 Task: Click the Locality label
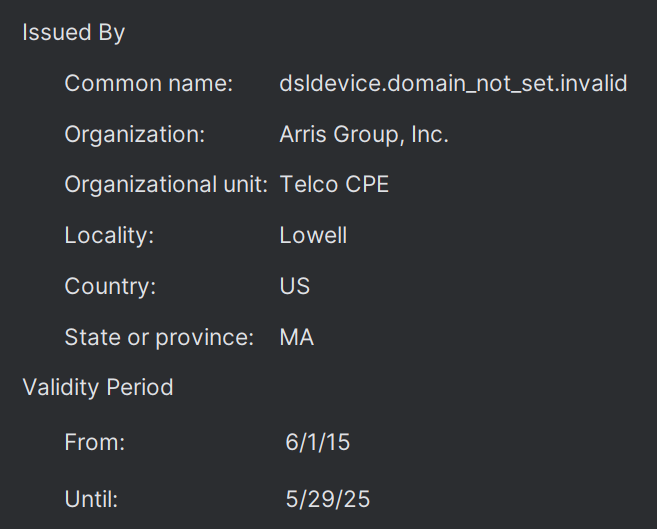109,236
